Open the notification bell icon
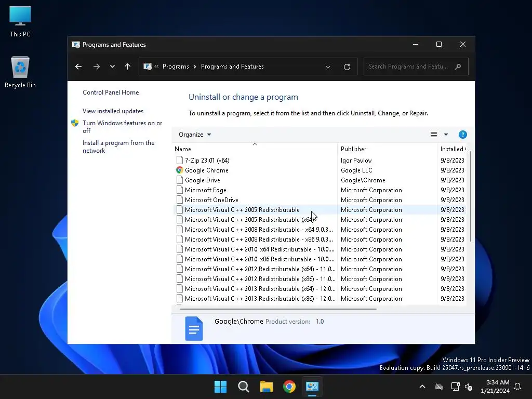Viewport: 532px width, 399px height. coord(517,387)
